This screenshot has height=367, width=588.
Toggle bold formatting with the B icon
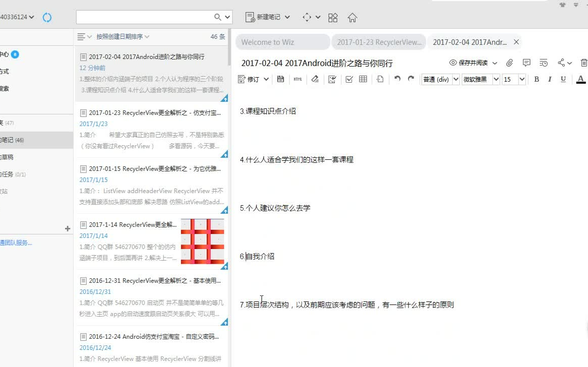click(537, 79)
